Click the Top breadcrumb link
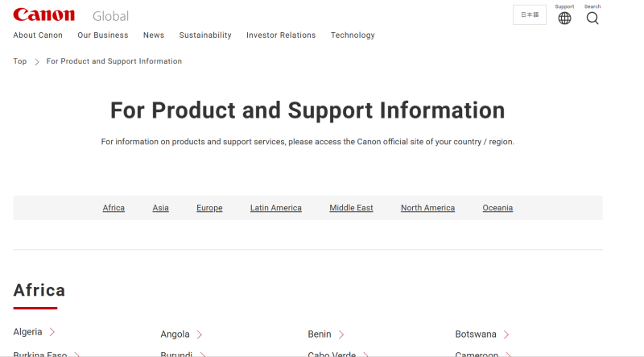This screenshot has width=644, height=357. (x=20, y=61)
